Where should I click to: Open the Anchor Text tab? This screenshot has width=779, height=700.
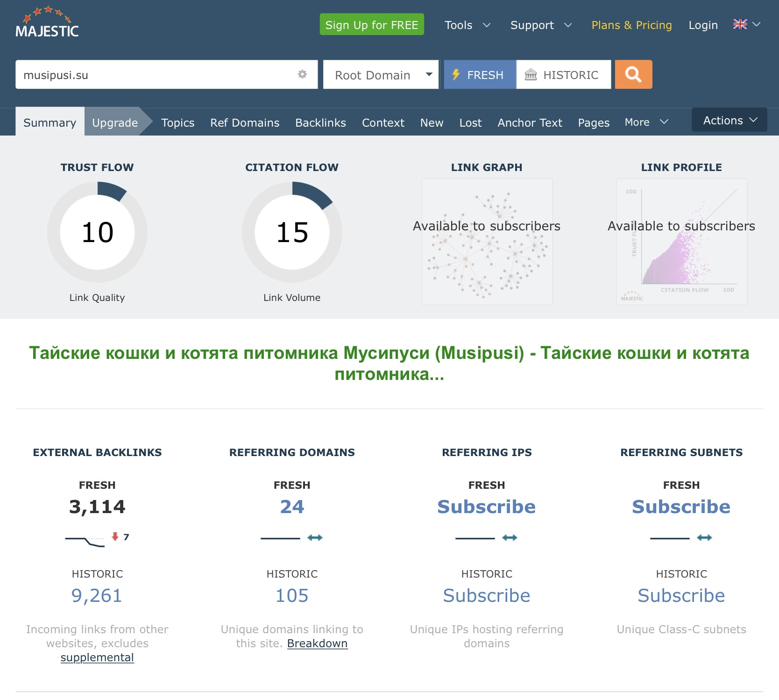tap(530, 122)
